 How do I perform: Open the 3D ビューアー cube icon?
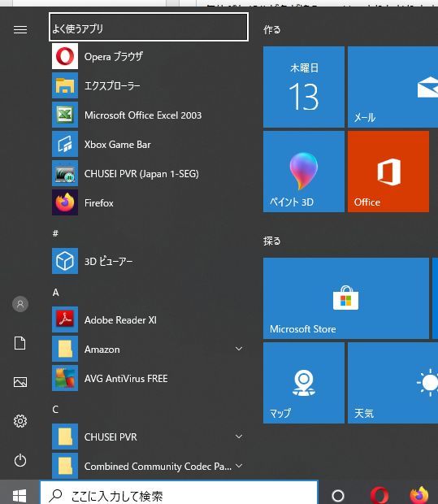click(65, 261)
